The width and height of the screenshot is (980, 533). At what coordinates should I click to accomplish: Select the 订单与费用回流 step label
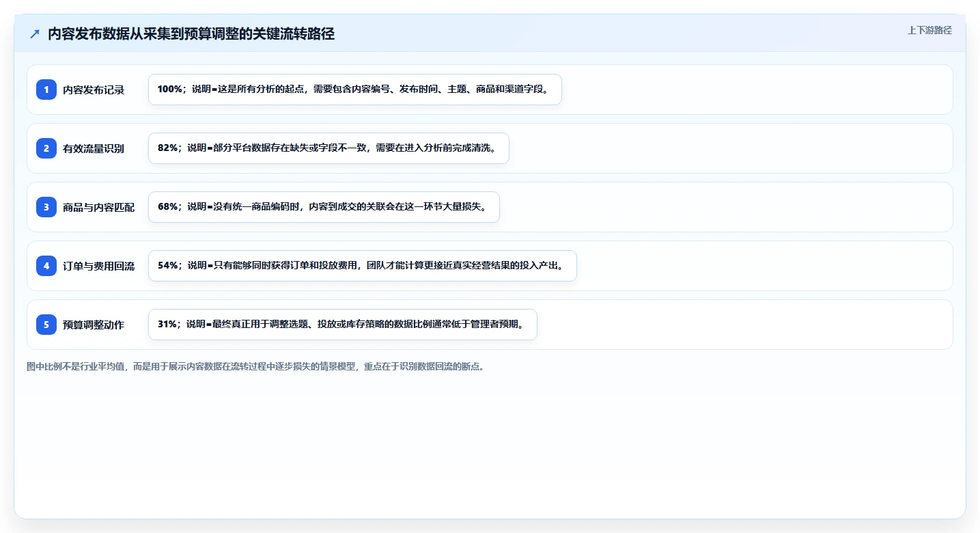[99, 266]
